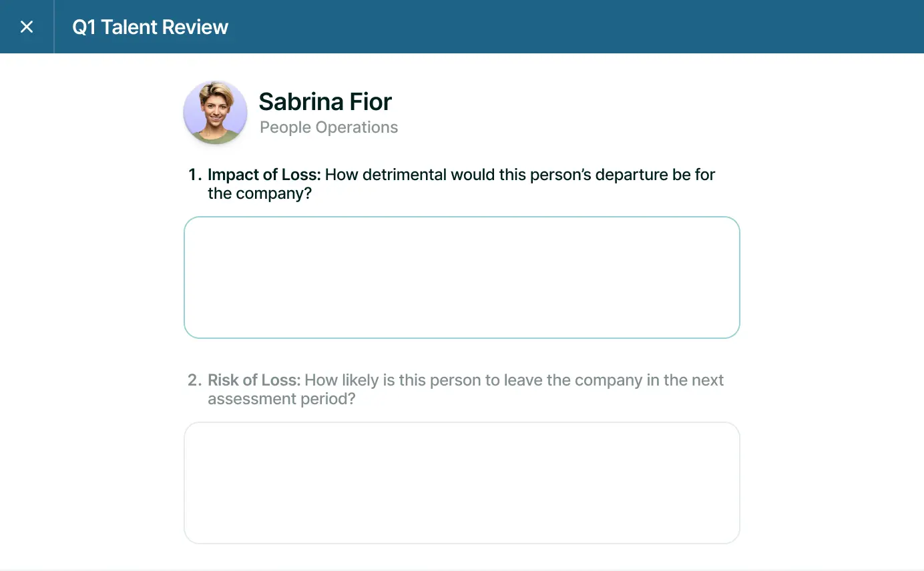Click the 'assessment period?' text in question two
Screen dimensions: 924x571
point(281,399)
